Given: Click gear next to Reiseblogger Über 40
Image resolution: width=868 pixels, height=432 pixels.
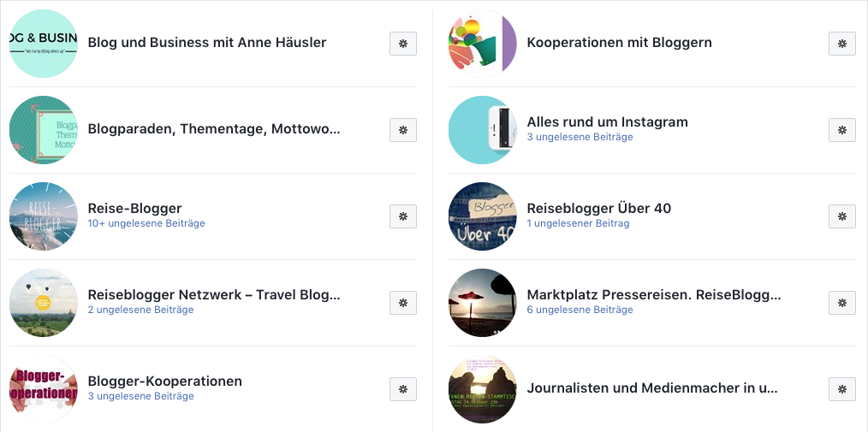Looking at the screenshot, I should (842, 216).
